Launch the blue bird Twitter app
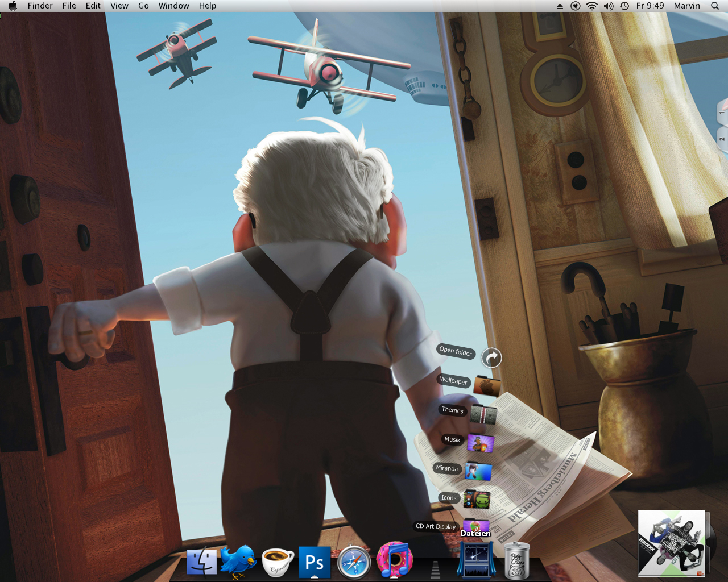This screenshot has height=582, width=728. tap(239, 561)
